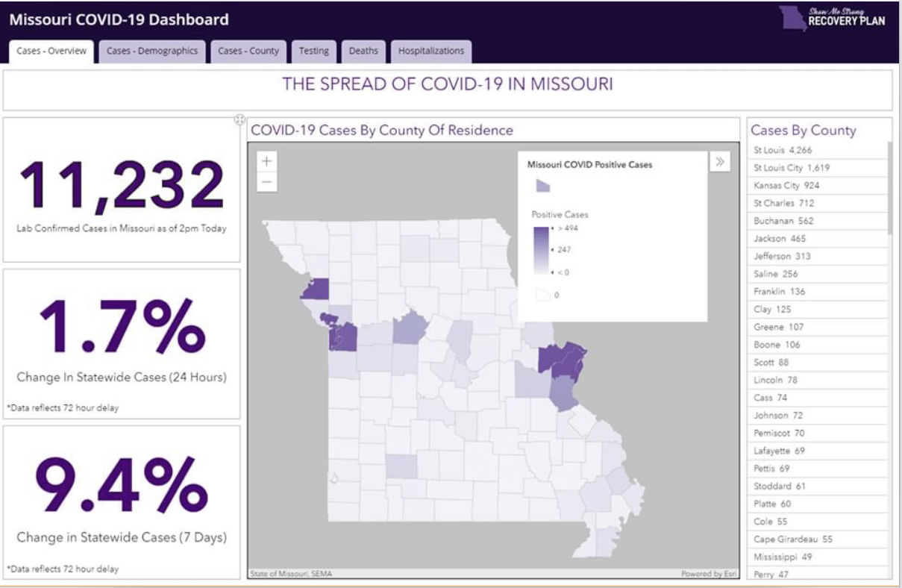Viewport: 902px width, 588px height.
Task: Select the Cases - Overview tab
Action: (x=51, y=51)
